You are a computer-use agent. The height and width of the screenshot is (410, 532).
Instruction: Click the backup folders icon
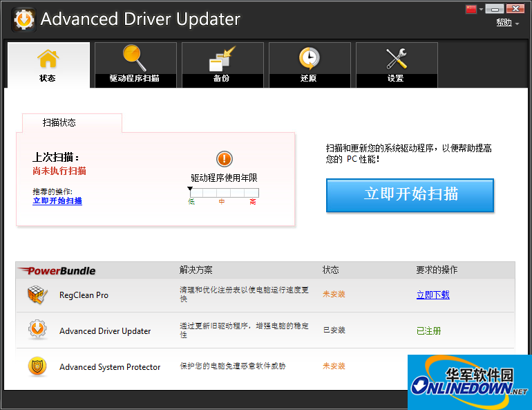pyautogui.click(x=222, y=58)
